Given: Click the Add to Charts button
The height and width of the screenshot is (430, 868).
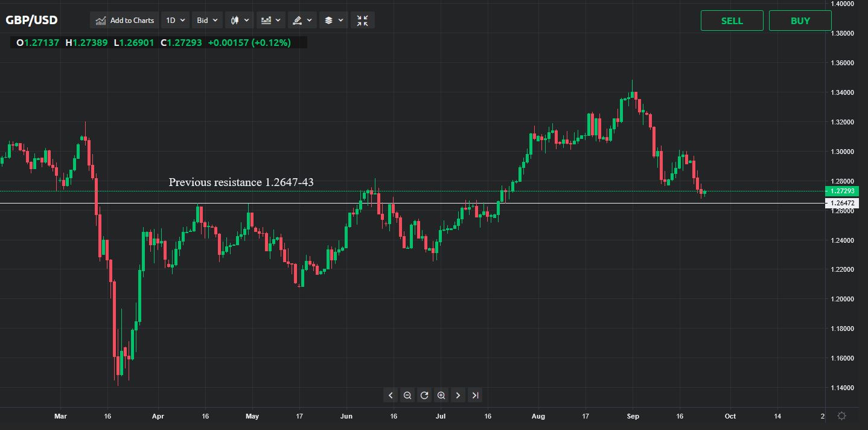Looking at the screenshot, I should click(x=125, y=20).
